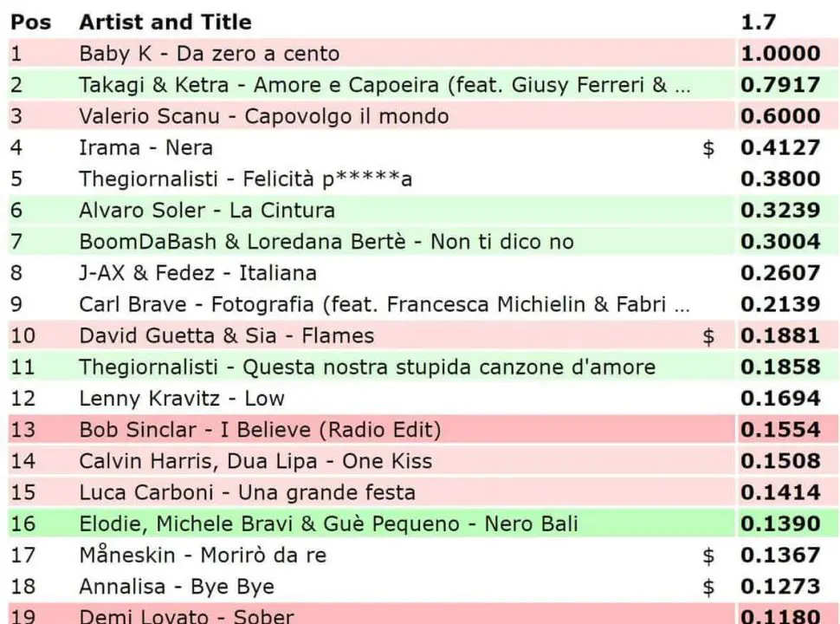Open 'Lenny Kravitz - Low'

pyautogui.click(x=181, y=399)
